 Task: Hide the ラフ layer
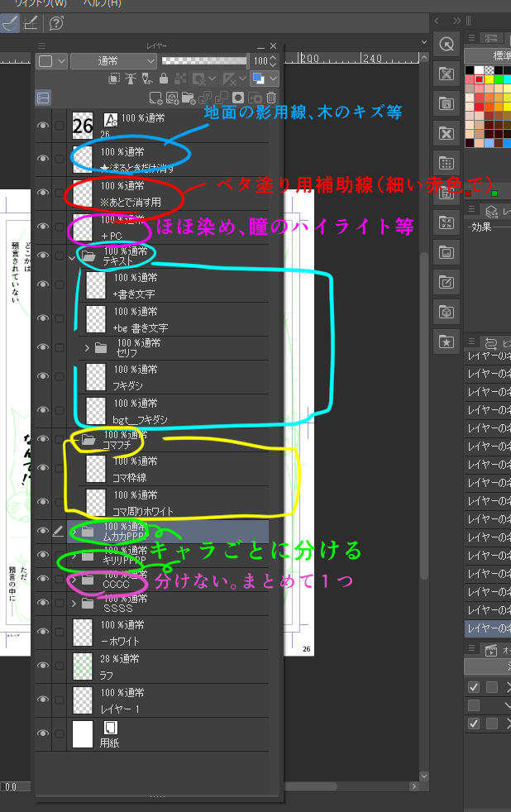click(x=42, y=666)
